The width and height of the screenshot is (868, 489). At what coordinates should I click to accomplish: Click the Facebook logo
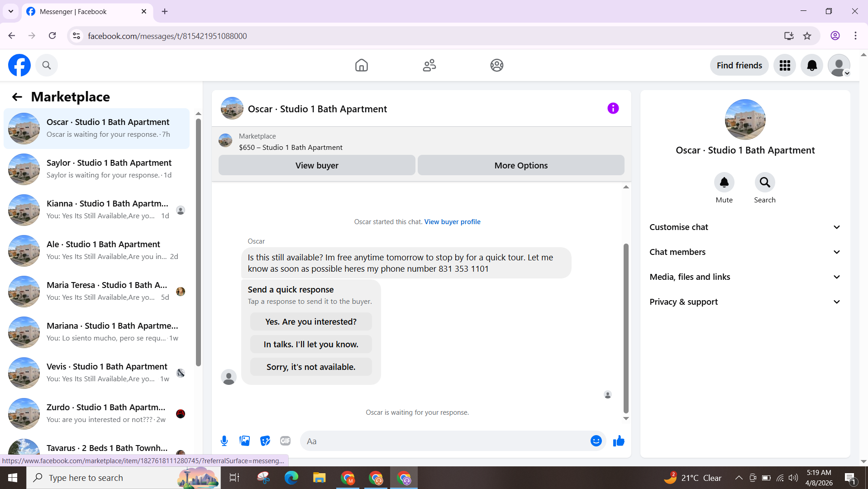tap(19, 65)
